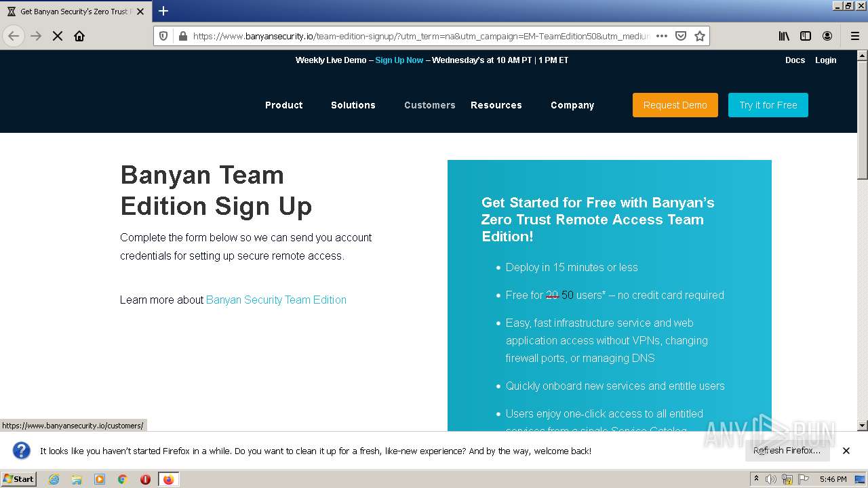
Task: Click the scrollbar down arrow
Action: click(863, 426)
